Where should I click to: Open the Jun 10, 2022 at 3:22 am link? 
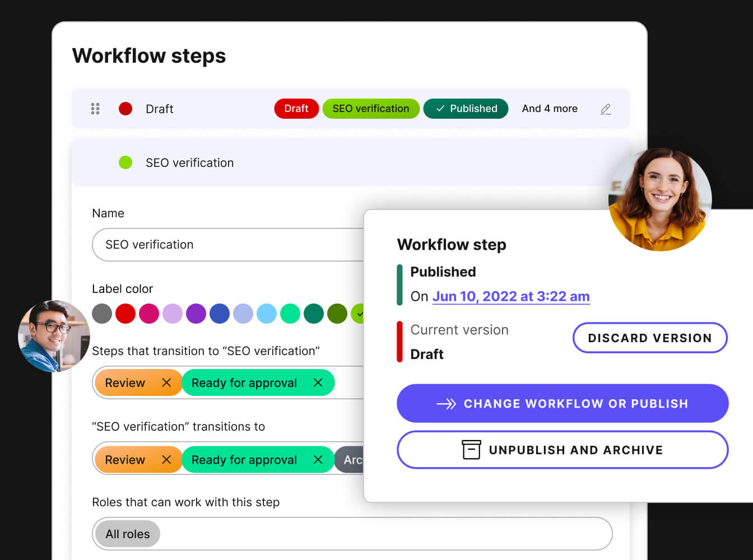point(511,296)
